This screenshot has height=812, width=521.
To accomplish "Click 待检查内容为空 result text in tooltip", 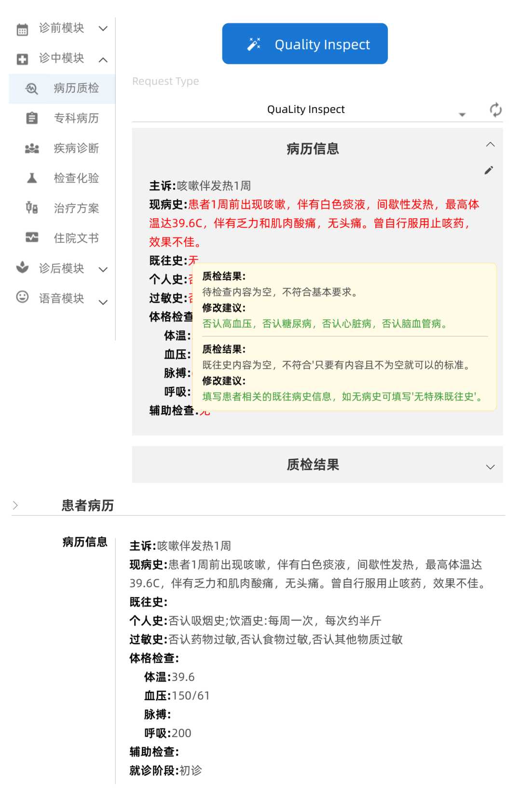I will 280,292.
